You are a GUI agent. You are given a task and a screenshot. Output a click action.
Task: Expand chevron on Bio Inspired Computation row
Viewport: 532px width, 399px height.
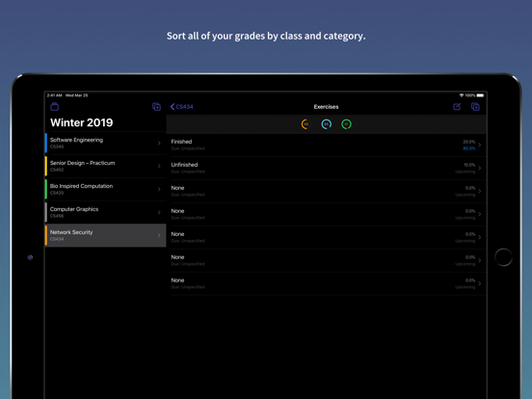pos(159,189)
